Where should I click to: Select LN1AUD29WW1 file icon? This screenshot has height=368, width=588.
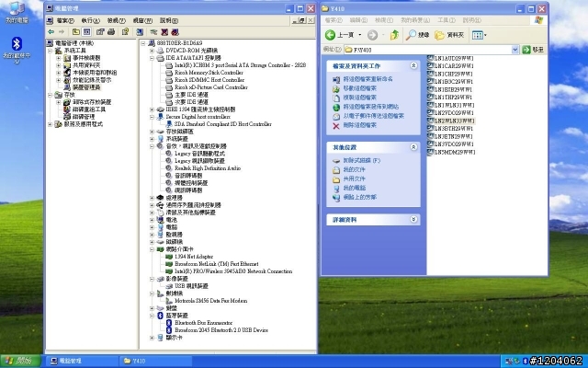431,58
